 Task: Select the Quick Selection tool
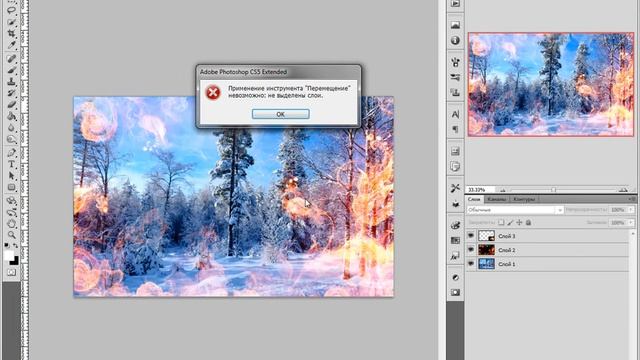(x=11, y=22)
